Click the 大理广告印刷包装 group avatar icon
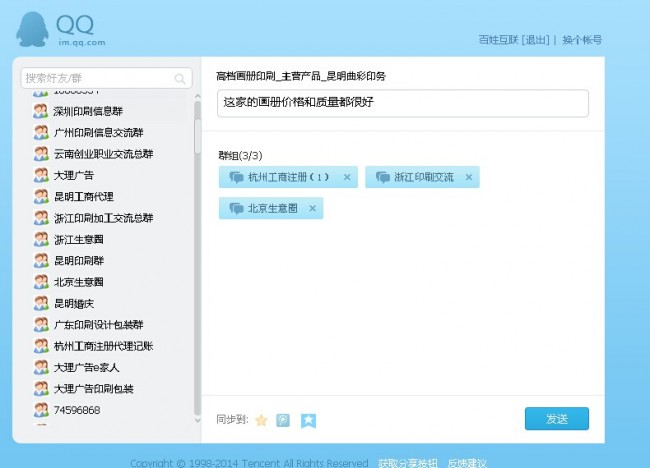The height and width of the screenshot is (468, 650). point(41,388)
